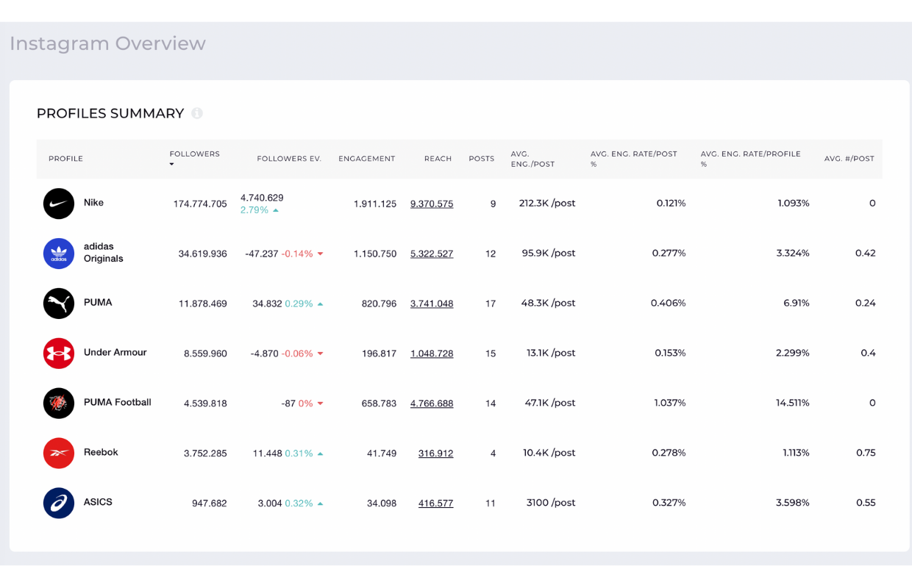Screen dimensions: 912x588
Task: Click the Instagram Overview page title
Action: pyautogui.click(x=107, y=43)
